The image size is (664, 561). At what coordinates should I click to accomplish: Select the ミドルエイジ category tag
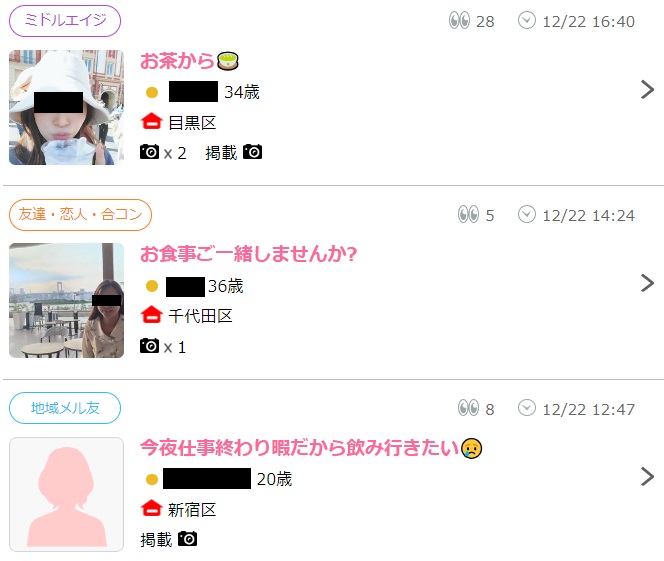(x=65, y=21)
